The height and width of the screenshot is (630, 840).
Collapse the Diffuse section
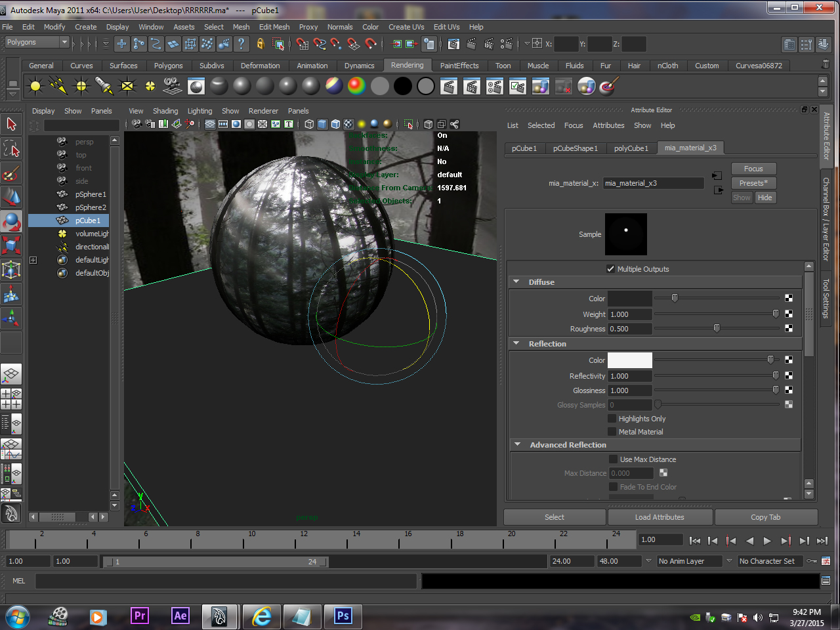click(516, 282)
